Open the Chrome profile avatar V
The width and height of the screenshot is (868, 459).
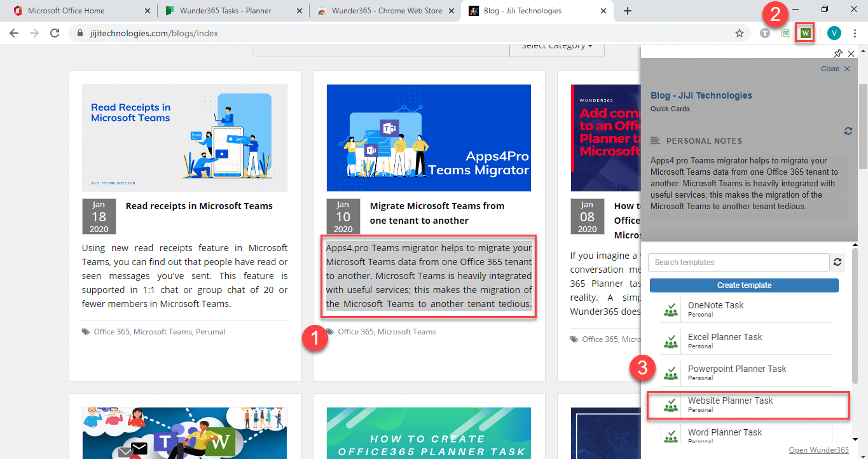(834, 33)
